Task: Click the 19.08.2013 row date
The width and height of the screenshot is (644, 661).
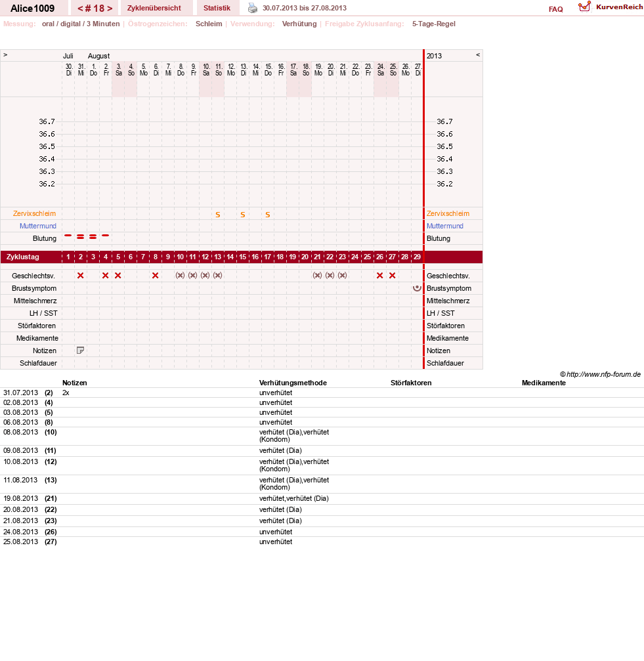Action: tap(20, 498)
